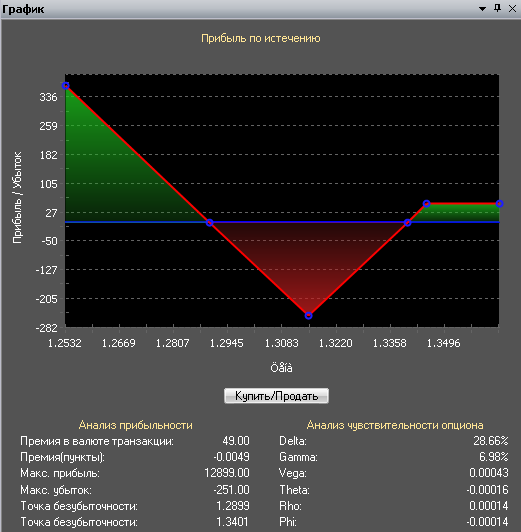Click the Анализ чувствительности опциона heading
This screenshot has height=532, width=521.
coord(395,425)
